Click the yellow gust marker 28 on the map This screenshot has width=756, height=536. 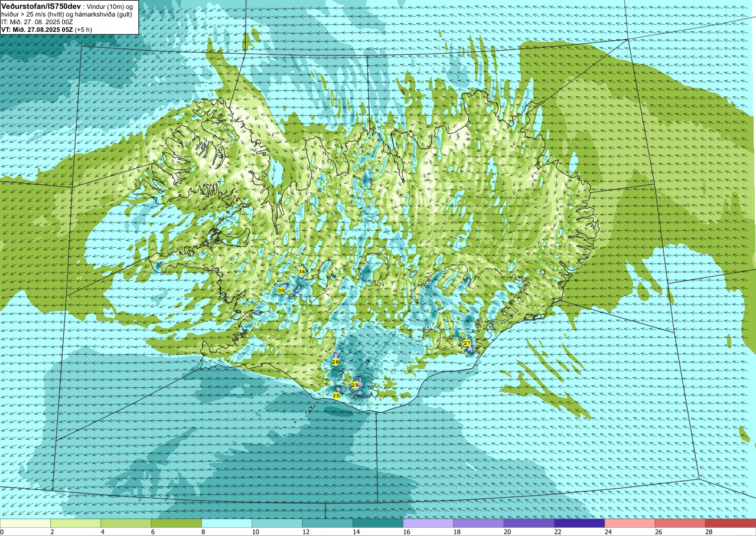pyautogui.click(x=335, y=362)
